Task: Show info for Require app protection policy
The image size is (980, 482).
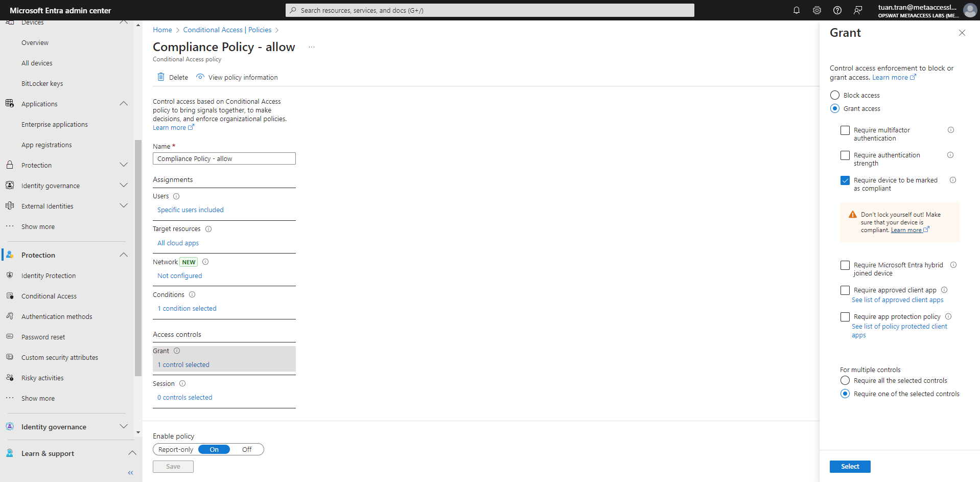Action: [x=948, y=316]
